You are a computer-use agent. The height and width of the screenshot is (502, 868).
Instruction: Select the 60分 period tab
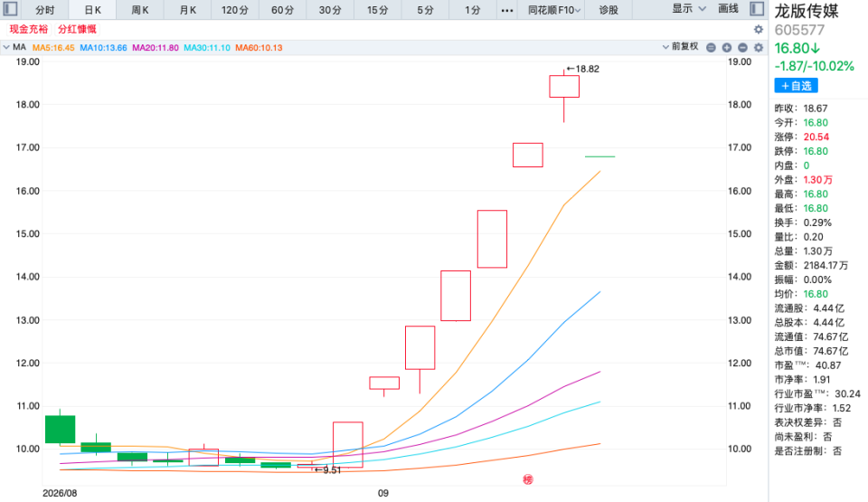[282, 10]
